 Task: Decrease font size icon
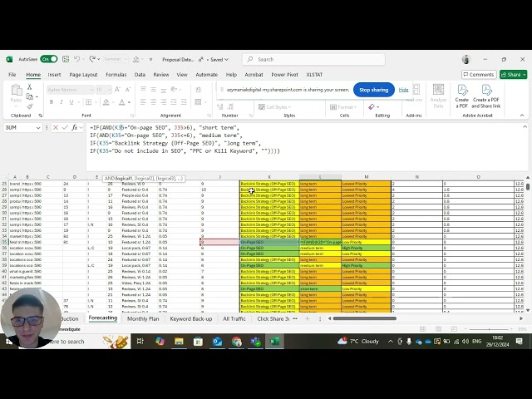tap(128, 90)
